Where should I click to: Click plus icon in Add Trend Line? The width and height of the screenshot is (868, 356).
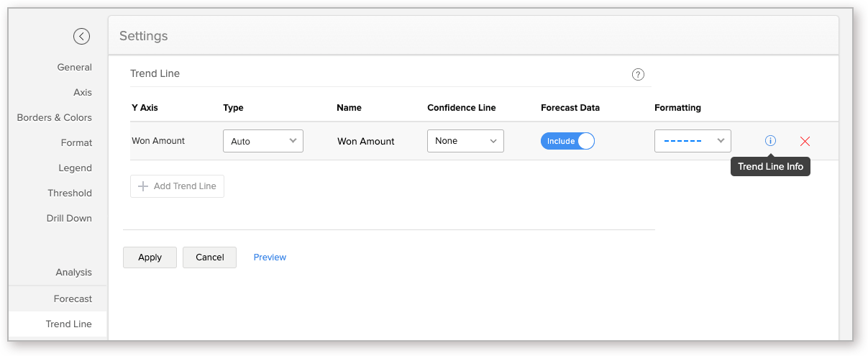tap(142, 186)
